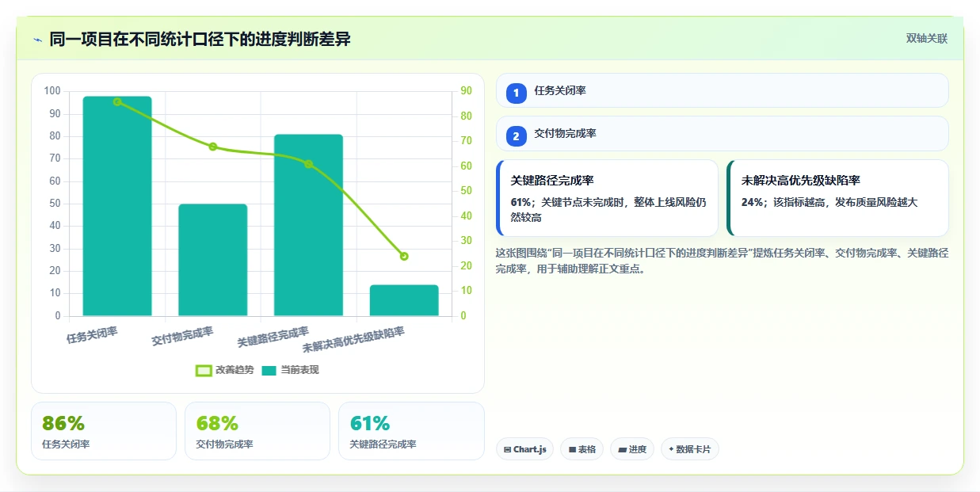Screen dimensions: 980x492
Task: Open the 未解决高优先级缺陷率 card
Action: click(x=837, y=198)
